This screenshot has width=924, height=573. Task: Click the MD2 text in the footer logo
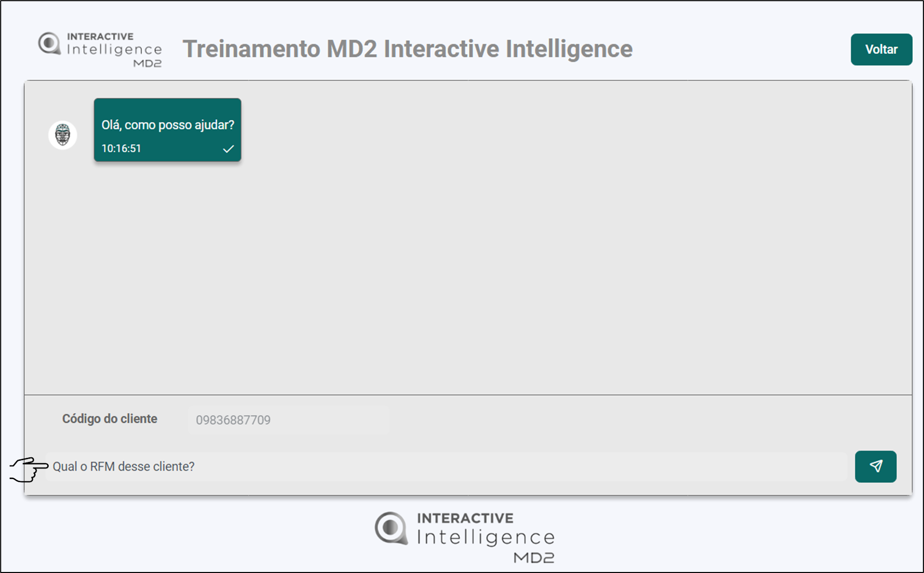pos(534,558)
